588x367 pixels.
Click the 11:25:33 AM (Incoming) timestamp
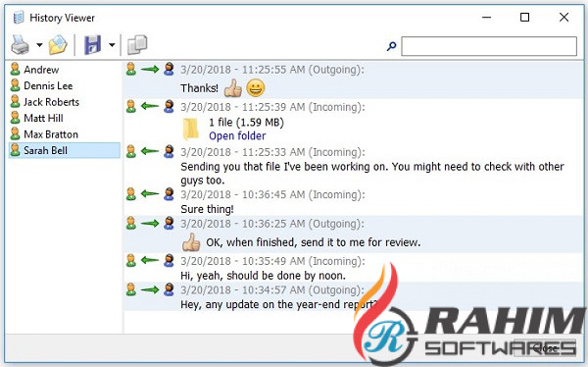pyautogui.click(x=272, y=152)
